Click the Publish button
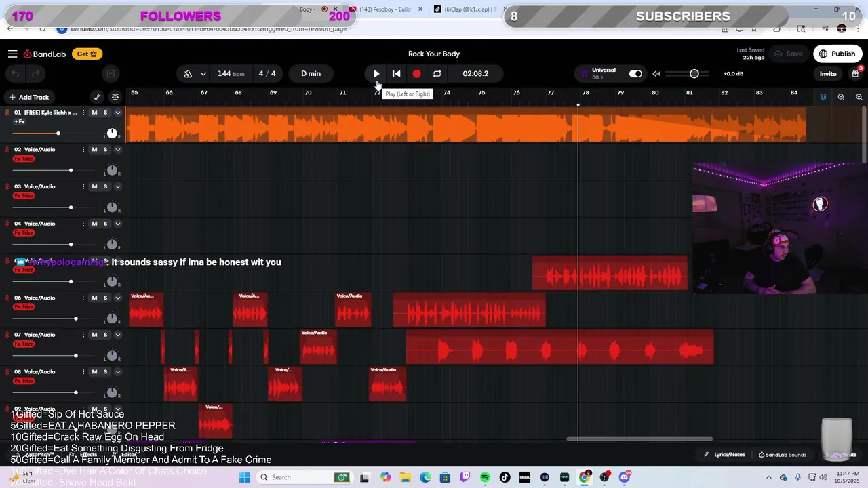The width and height of the screenshot is (868, 488). 837,54
